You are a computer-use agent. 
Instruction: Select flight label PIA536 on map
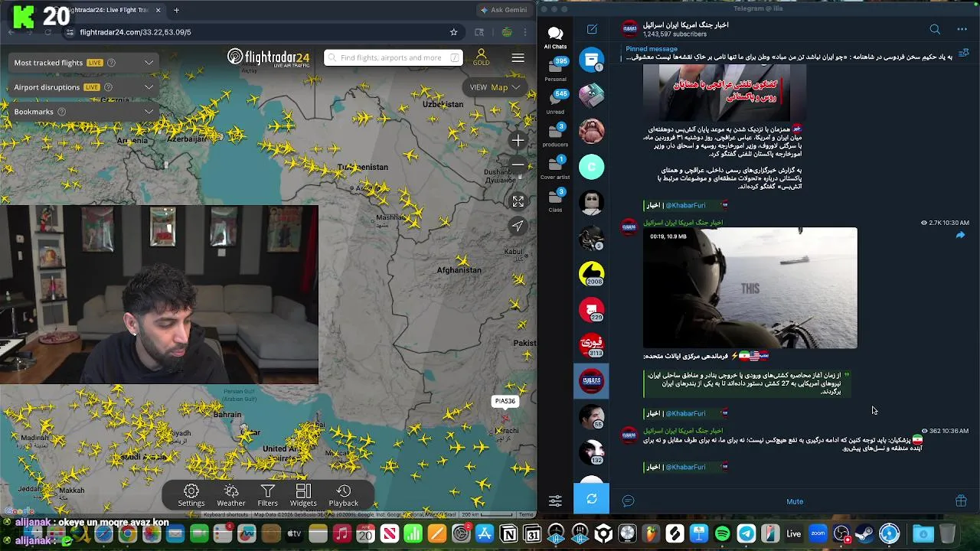coord(505,401)
